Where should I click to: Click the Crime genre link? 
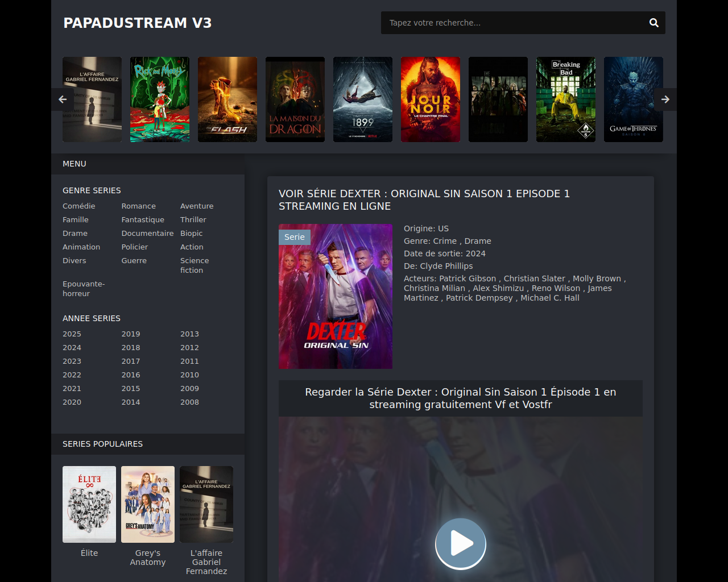445,241
